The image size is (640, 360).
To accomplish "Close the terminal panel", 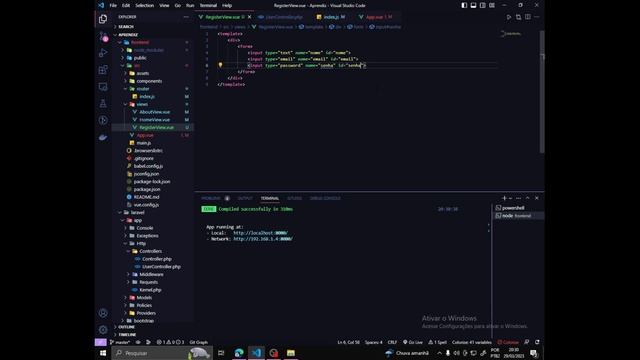I will (x=537, y=198).
